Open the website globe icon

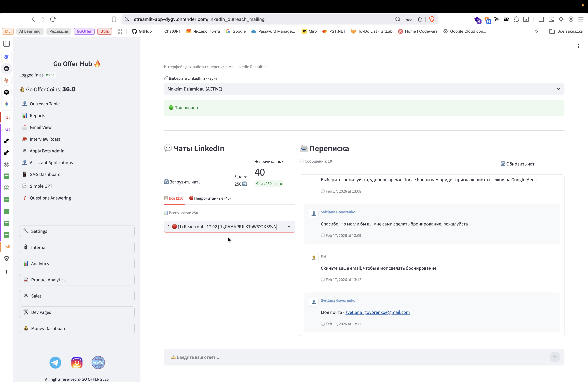[98, 363]
